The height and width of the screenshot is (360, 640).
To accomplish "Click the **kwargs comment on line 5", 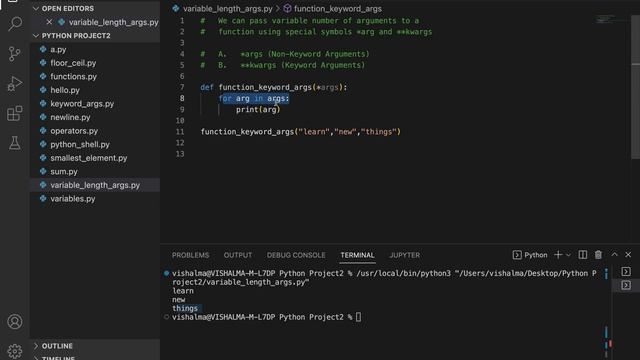I will 282,65.
